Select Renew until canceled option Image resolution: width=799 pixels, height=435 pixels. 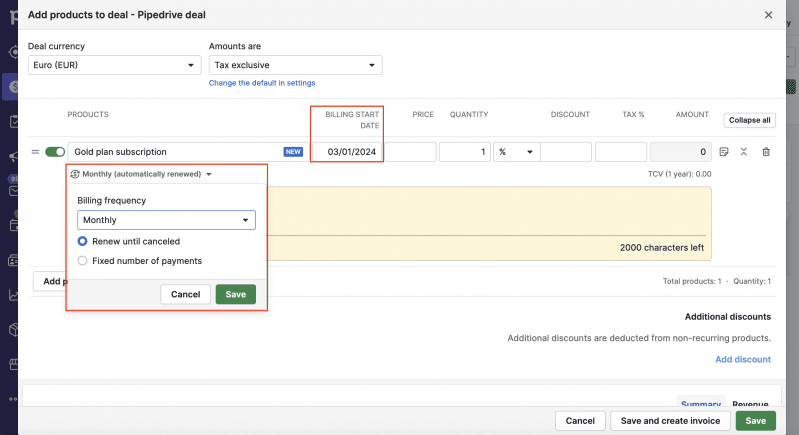(83, 241)
